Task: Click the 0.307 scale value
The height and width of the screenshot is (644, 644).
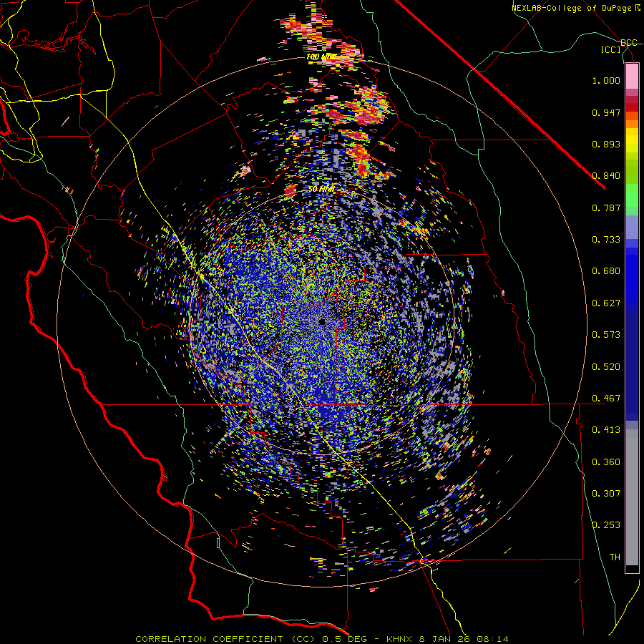Action: (x=606, y=494)
